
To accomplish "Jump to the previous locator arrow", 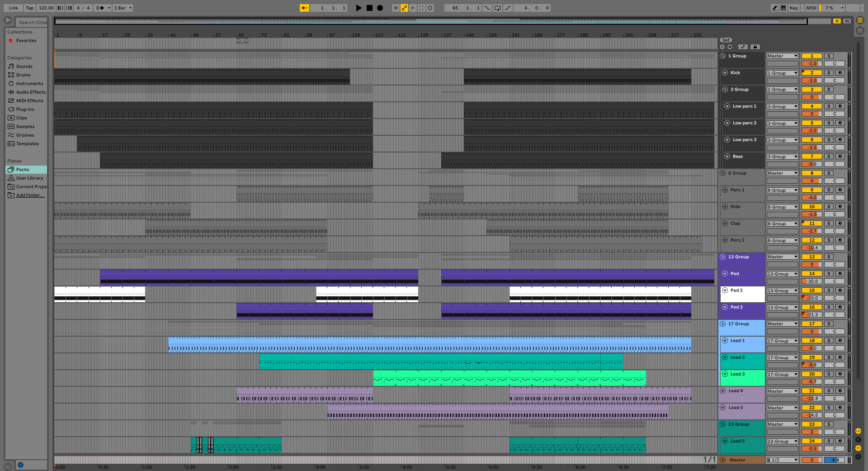I will click(x=722, y=47).
